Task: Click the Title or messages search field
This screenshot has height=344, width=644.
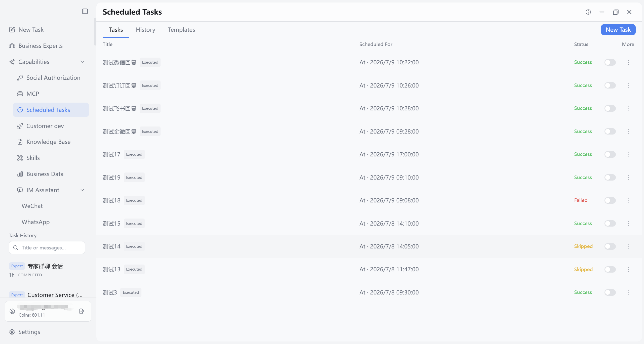Action: [x=47, y=248]
